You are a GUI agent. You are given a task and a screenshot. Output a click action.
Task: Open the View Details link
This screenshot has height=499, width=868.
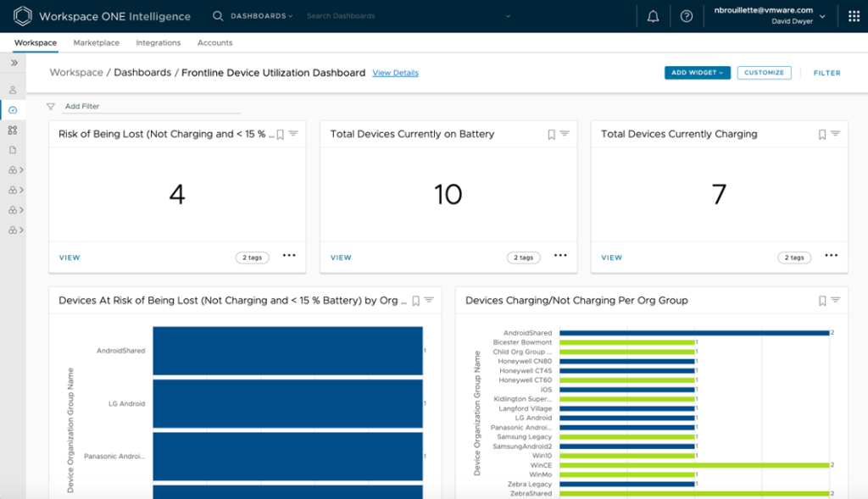pyautogui.click(x=395, y=73)
